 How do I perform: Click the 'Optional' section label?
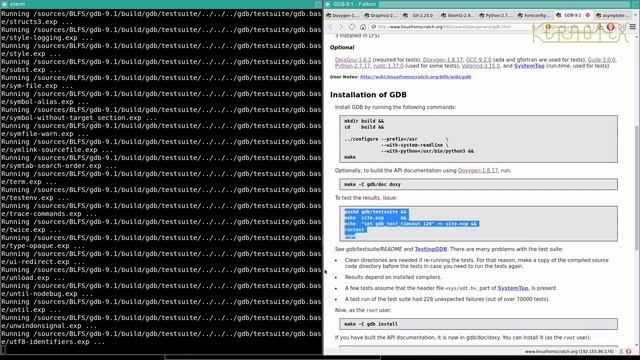point(342,48)
